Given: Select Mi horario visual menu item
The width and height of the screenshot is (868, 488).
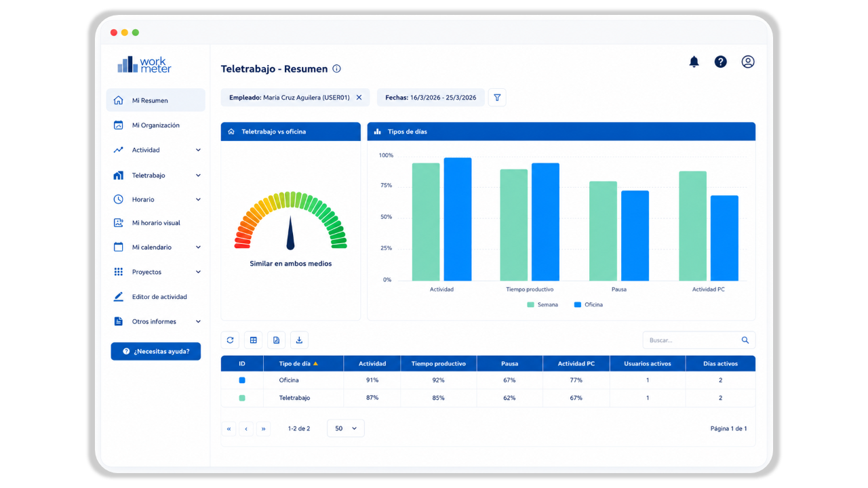Looking at the screenshot, I should (x=156, y=223).
